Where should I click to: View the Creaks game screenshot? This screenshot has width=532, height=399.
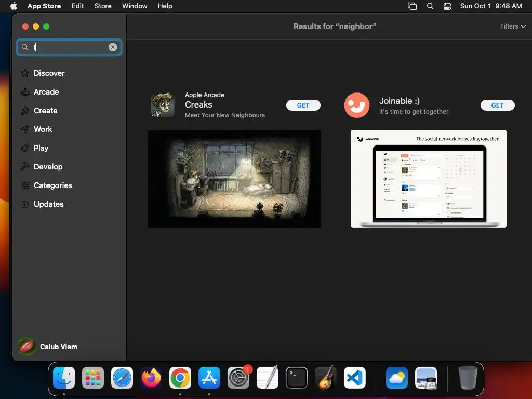pos(234,179)
